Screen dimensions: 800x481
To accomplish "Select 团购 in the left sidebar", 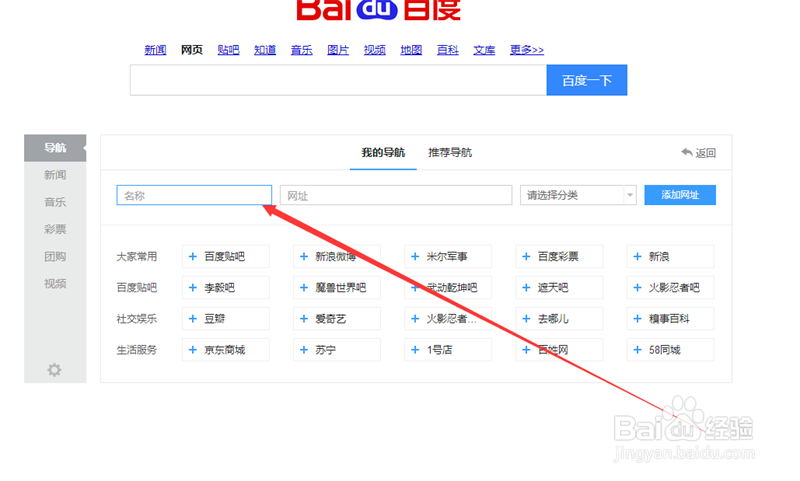I will pyautogui.click(x=55, y=256).
